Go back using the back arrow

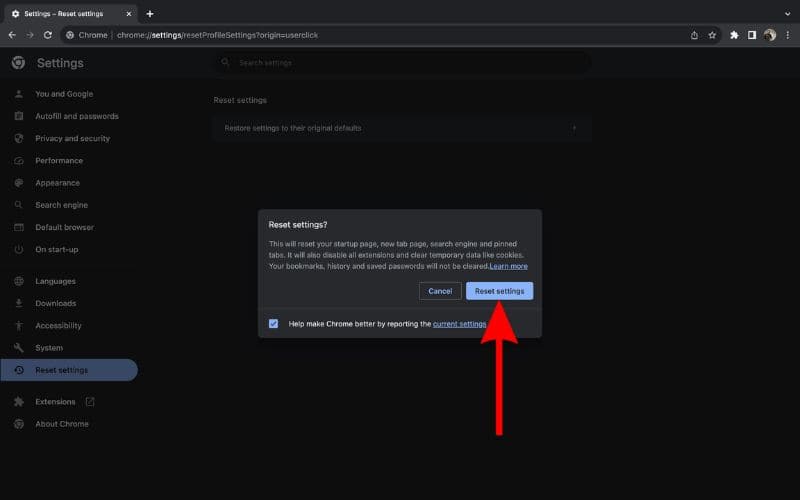(12, 35)
